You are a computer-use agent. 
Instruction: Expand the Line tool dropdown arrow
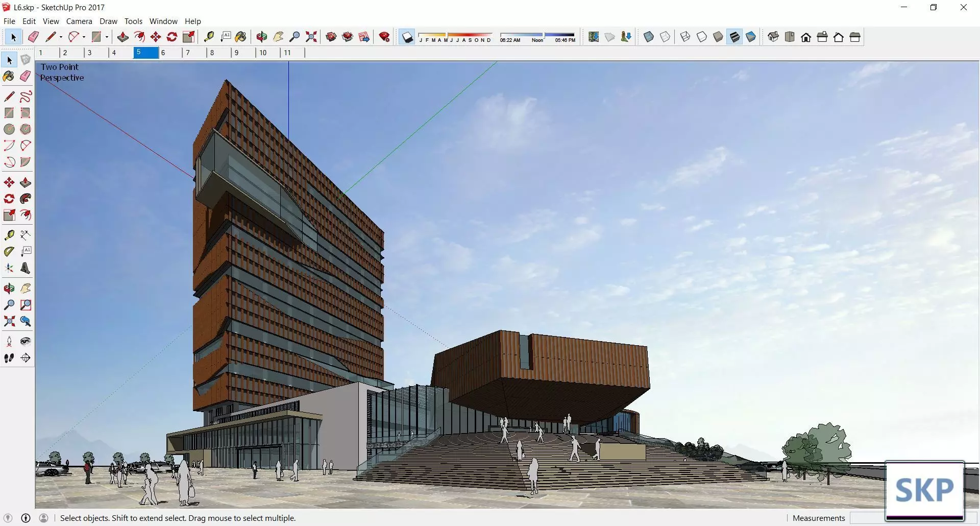click(x=61, y=37)
